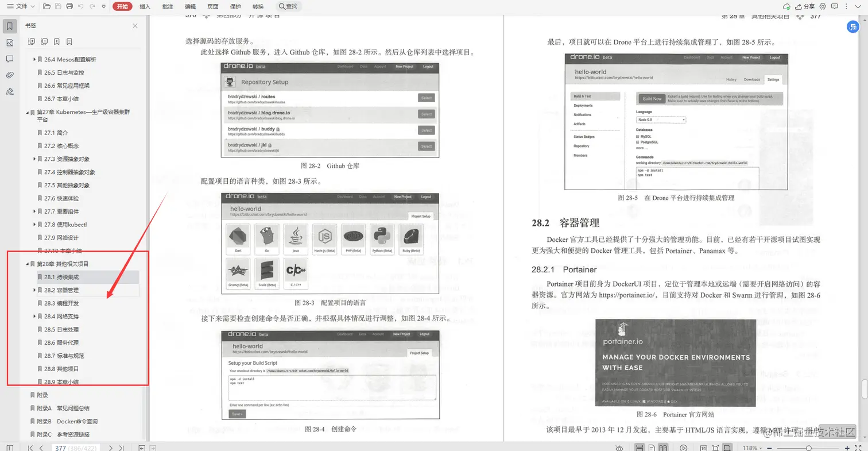Image resolution: width=868 pixels, height=451 pixels.
Task: Open a file using the folder icon
Action: pos(46,6)
